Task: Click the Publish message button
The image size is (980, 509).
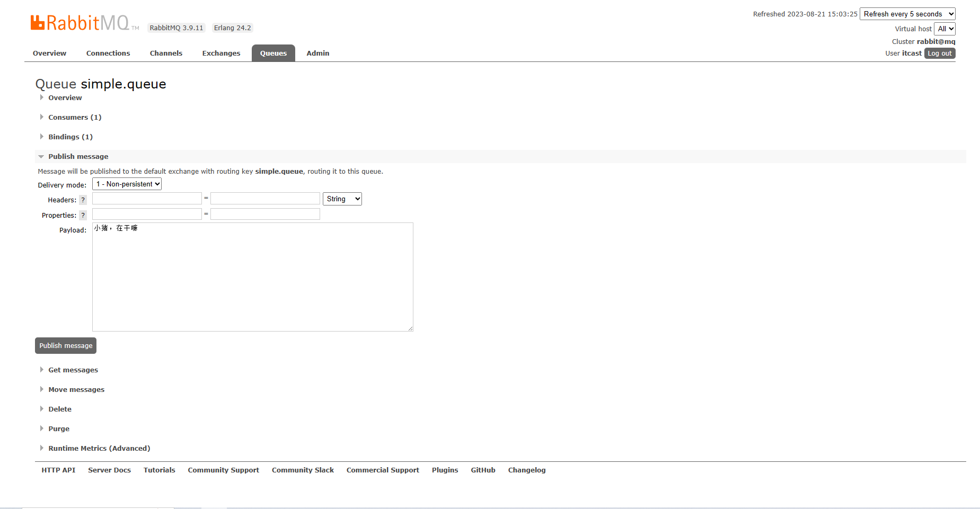Action: (x=66, y=345)
